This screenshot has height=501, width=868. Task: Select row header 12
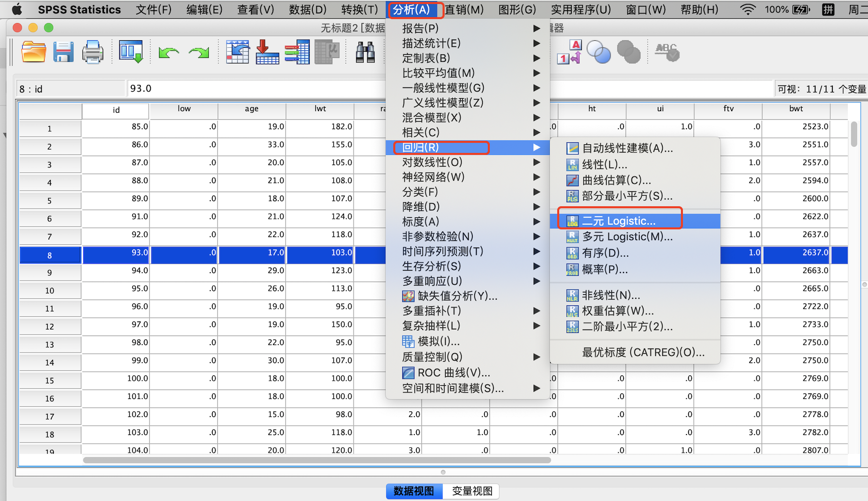coord(50,326)
